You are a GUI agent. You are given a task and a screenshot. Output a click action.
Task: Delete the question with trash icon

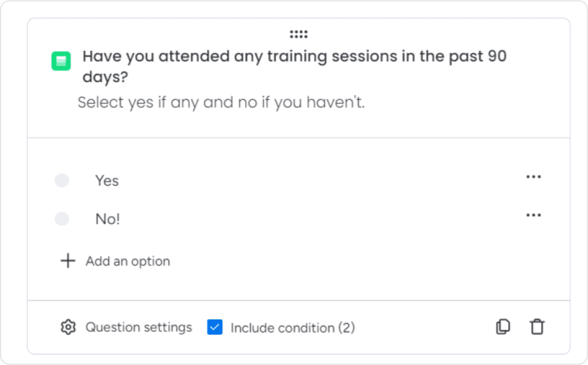(537, 327)
